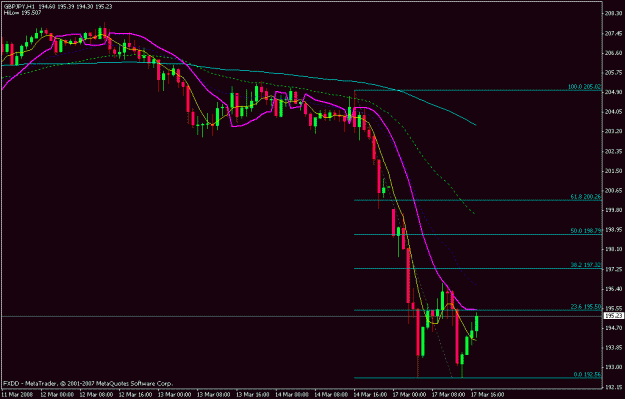Click the 203.20 value on price axis
The image size is (625, 399).
click(614, 131)
